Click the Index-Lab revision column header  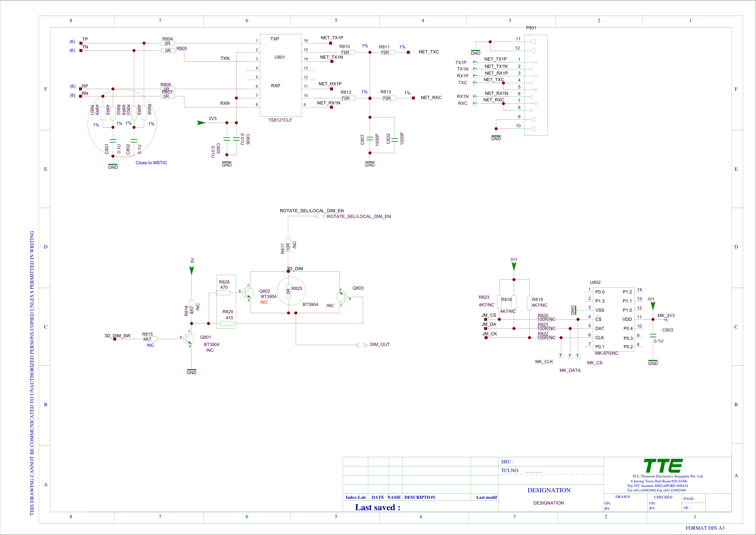[356, 497]
